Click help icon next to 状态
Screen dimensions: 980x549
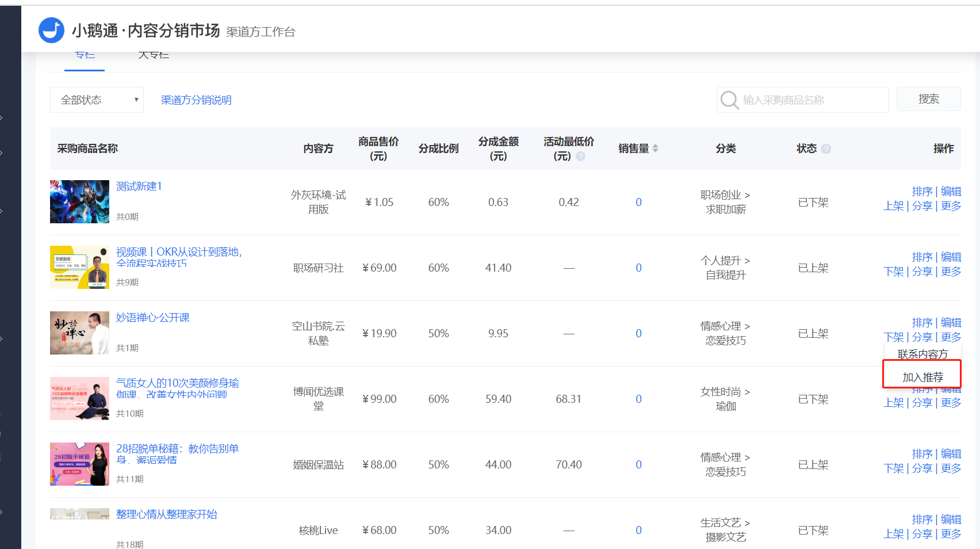coord(826,149)
